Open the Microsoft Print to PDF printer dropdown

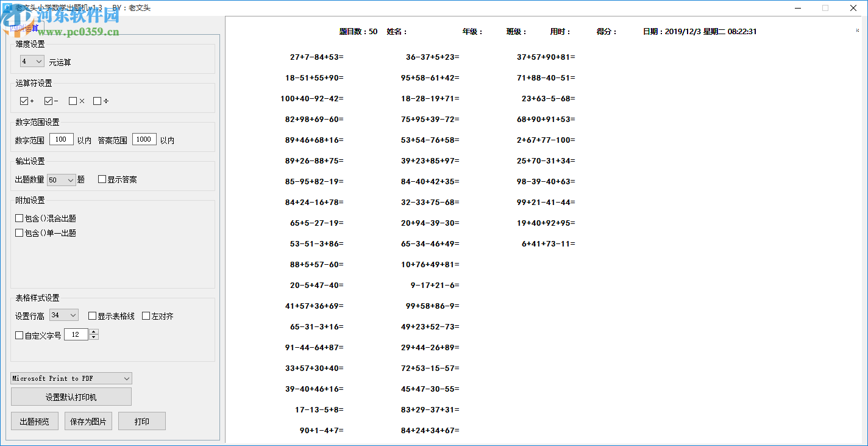pyautogui.click(x=71, y=379)
